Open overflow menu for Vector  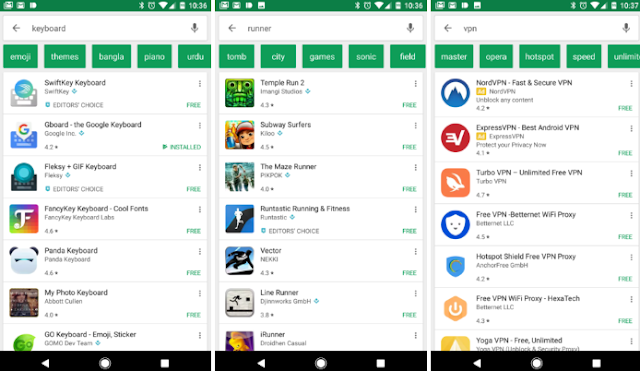pyautogui.click(x=416, y=251)
